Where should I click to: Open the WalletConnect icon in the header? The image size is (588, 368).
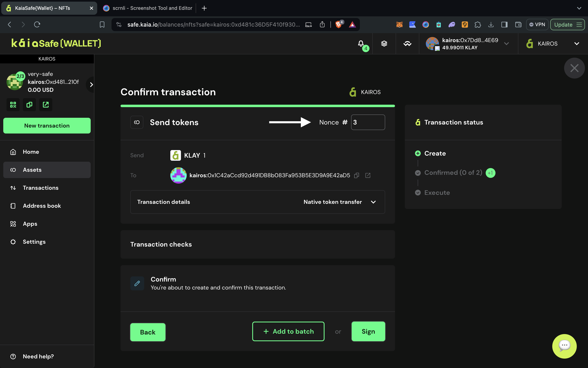[407, 44]
